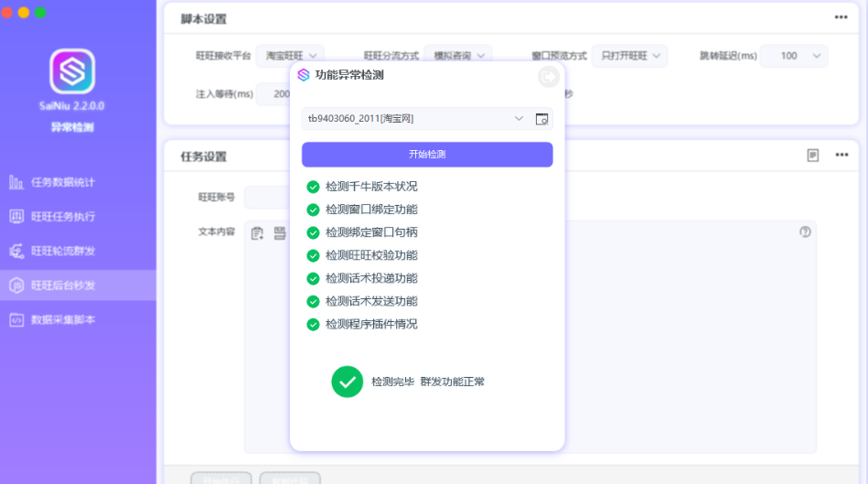Open the 脚本设置 three-dots menu
The image size is (868, 484).
click(841, 17)
